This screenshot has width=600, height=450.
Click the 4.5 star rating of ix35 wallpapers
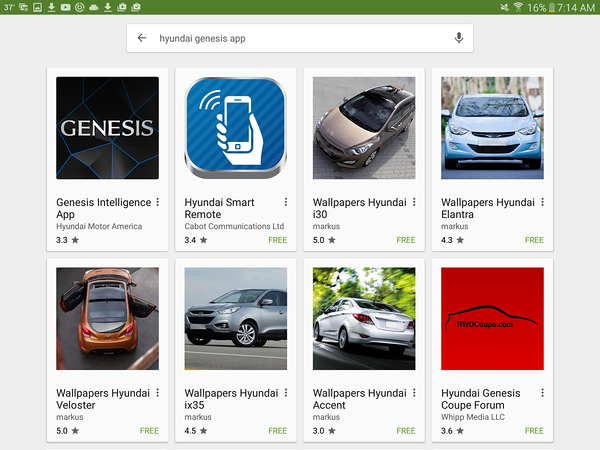196,430
